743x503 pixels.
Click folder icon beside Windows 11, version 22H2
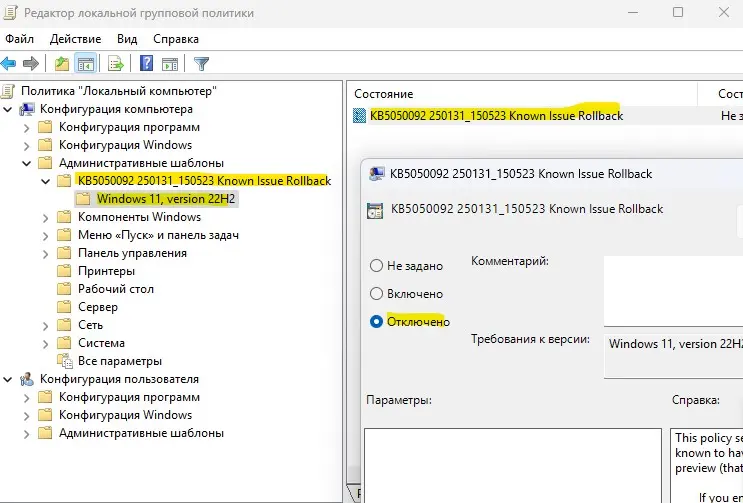(x=82, y=199)
